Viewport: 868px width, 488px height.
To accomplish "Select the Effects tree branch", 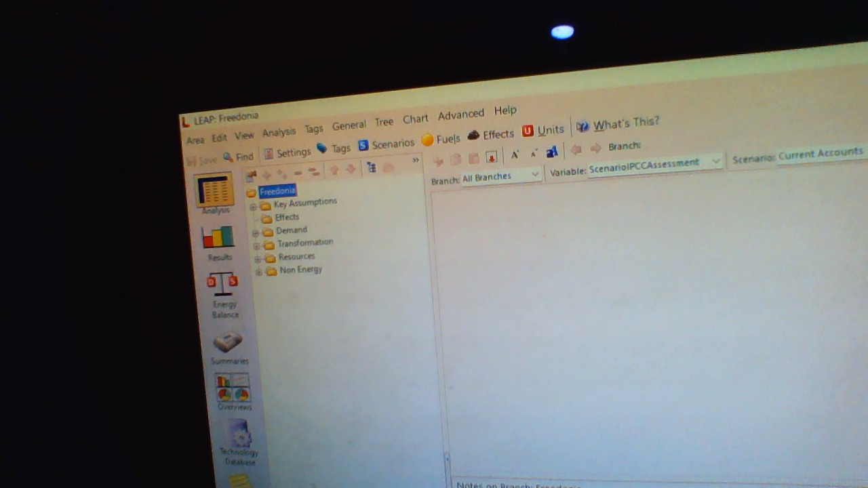I will point(287,217).
